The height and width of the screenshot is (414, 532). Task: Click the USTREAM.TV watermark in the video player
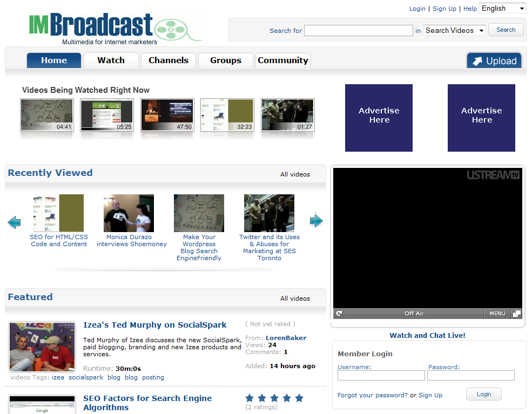coord(494,174)
